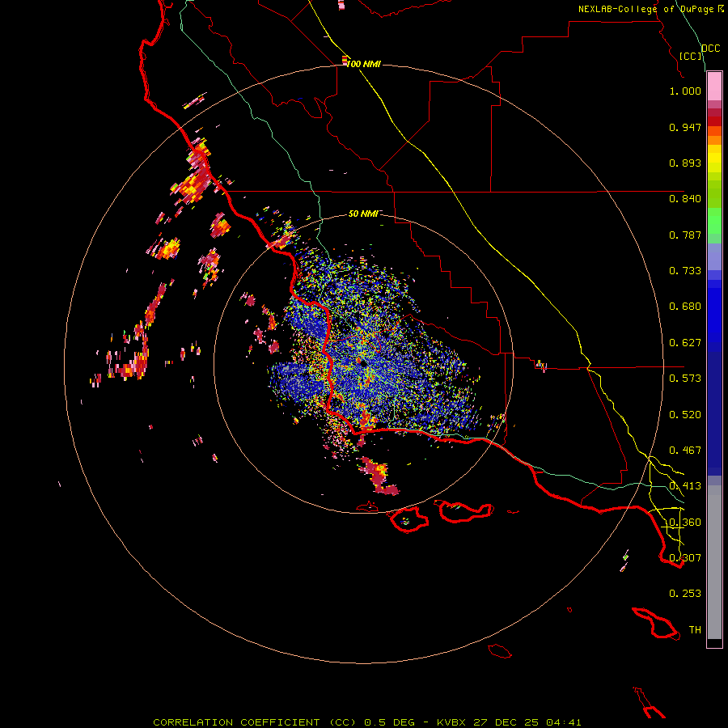Click the radar site at the rings' center

pos(363,363)
